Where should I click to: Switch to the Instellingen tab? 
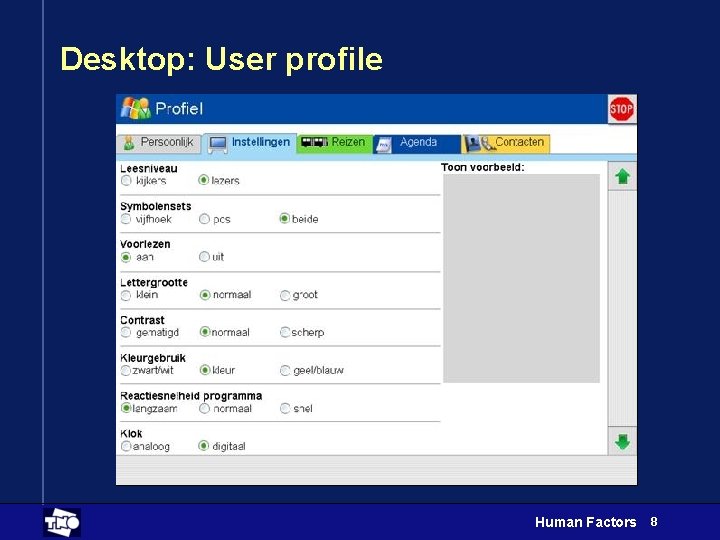click(x=250, y=143)
